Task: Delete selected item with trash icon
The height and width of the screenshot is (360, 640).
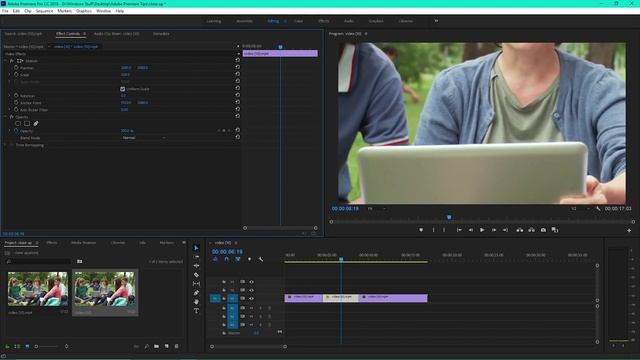Action: [176, 346]
